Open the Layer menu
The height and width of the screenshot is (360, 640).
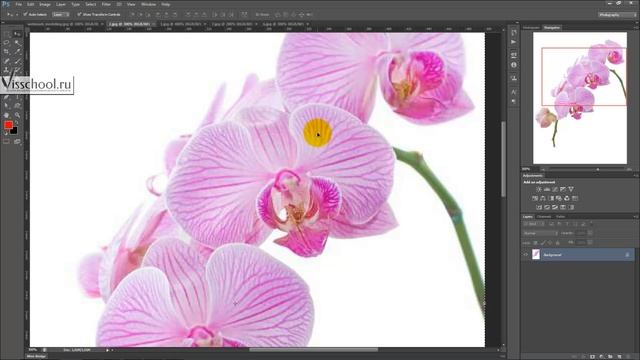60,4
